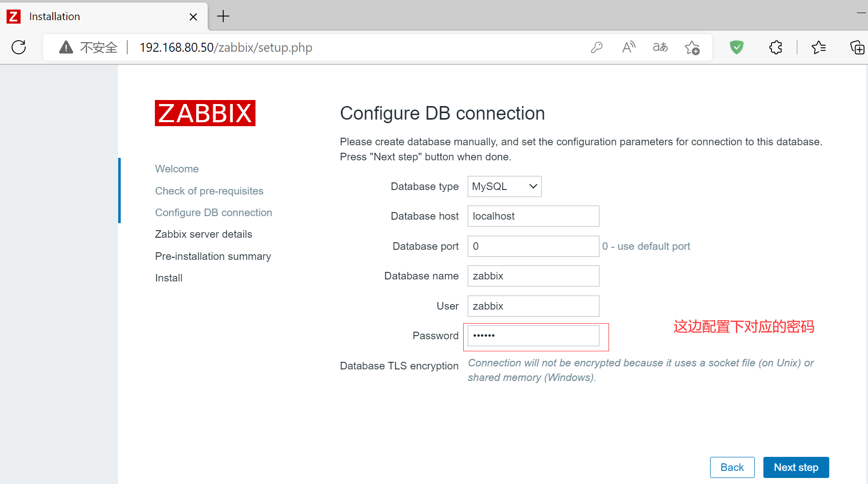Click the User input field
The width and height of the screenshot is (868, 484).
pyautogui.click(x=534, y=306)
